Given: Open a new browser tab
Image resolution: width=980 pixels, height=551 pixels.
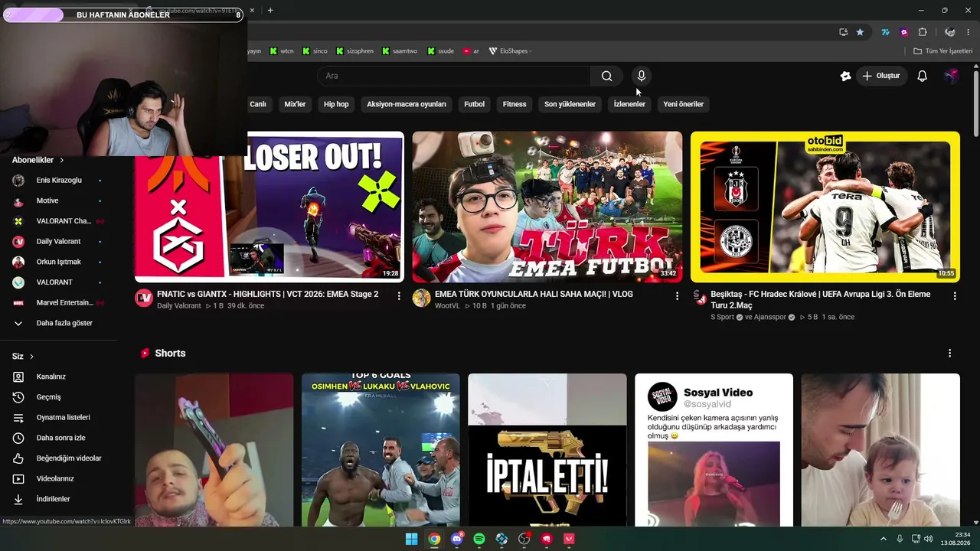Looking at the screenshot, I should [270, 10].
